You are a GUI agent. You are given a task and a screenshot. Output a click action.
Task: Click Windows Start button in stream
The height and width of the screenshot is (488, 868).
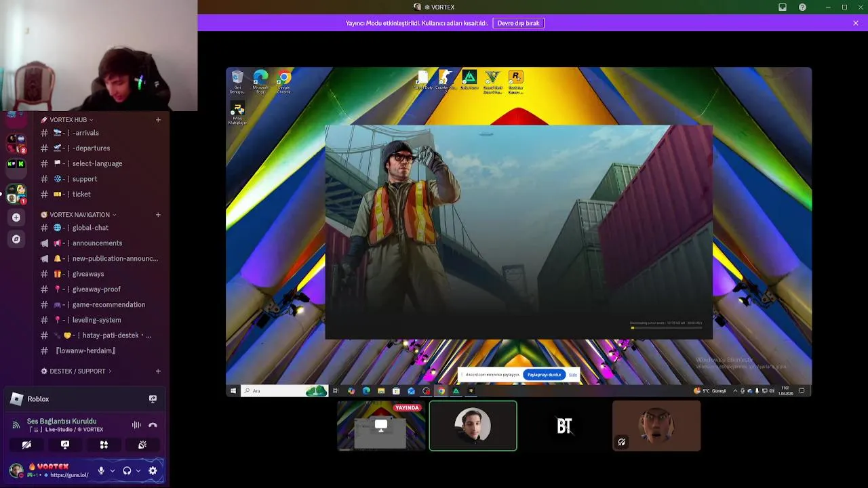tap(233, 390)
